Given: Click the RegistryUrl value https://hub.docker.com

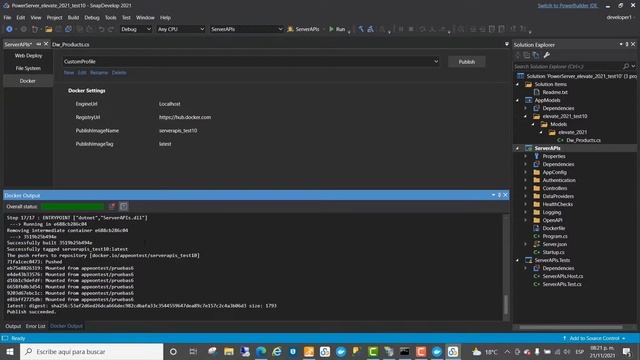Looking at the screenshot, I should (185, 117).
